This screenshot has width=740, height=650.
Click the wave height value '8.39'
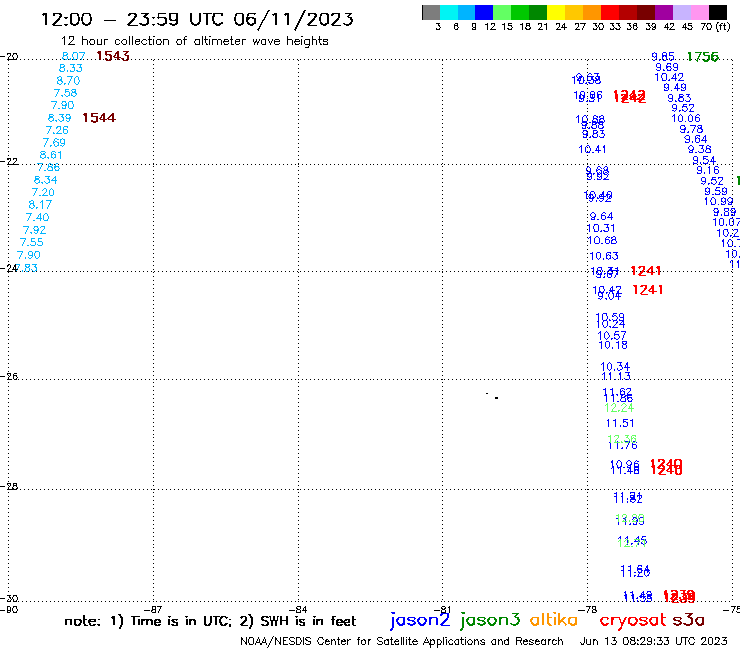[x=59, y=118]
